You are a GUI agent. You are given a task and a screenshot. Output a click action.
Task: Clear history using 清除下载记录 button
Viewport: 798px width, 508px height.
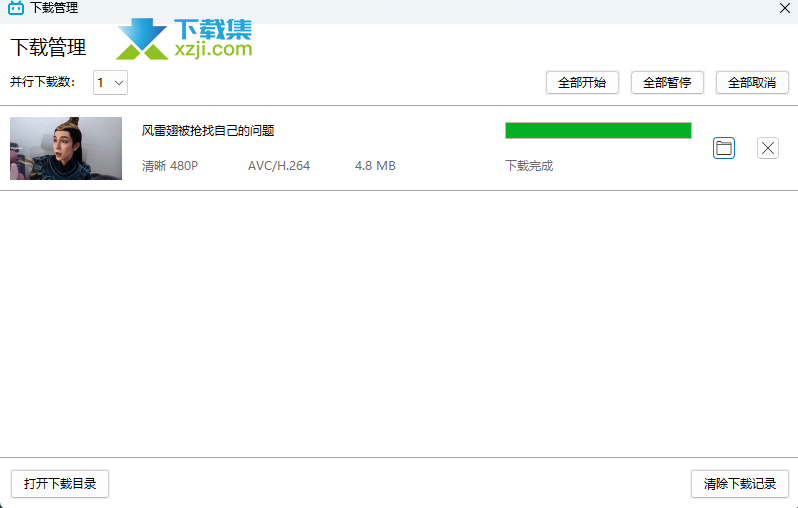point(740,484)
